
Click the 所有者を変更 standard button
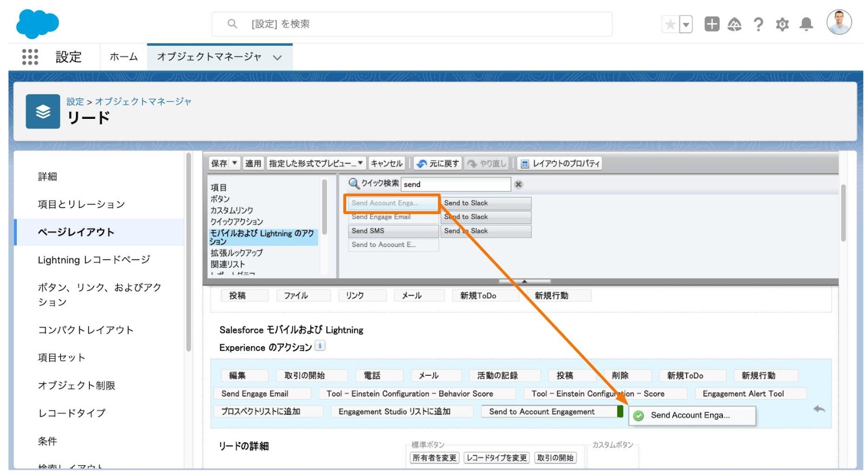tap(435, 458)
